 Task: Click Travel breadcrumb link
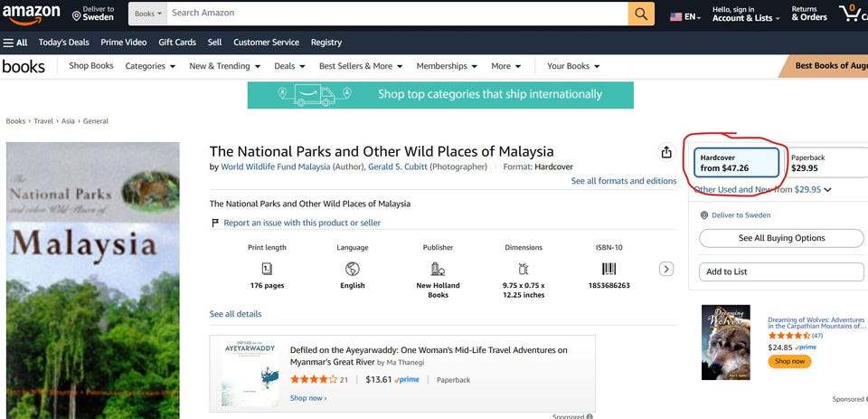point(43,121)
